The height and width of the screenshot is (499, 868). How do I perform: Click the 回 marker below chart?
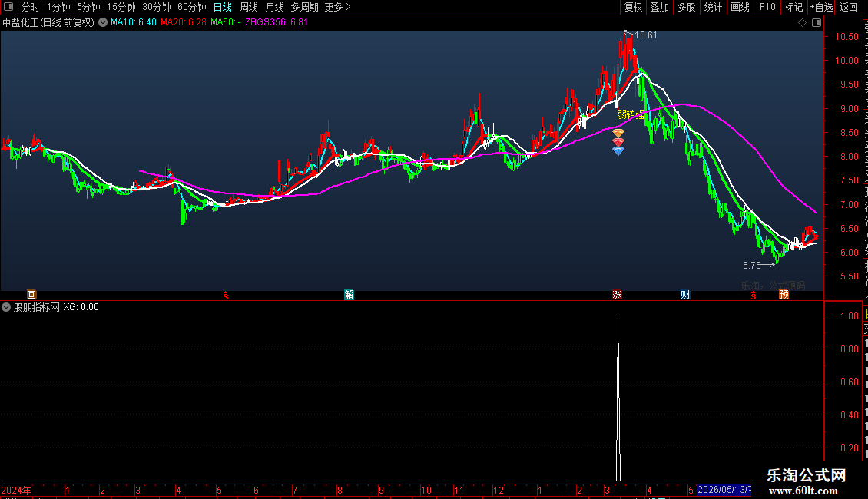pyautogui.click(x=31, y=295)
